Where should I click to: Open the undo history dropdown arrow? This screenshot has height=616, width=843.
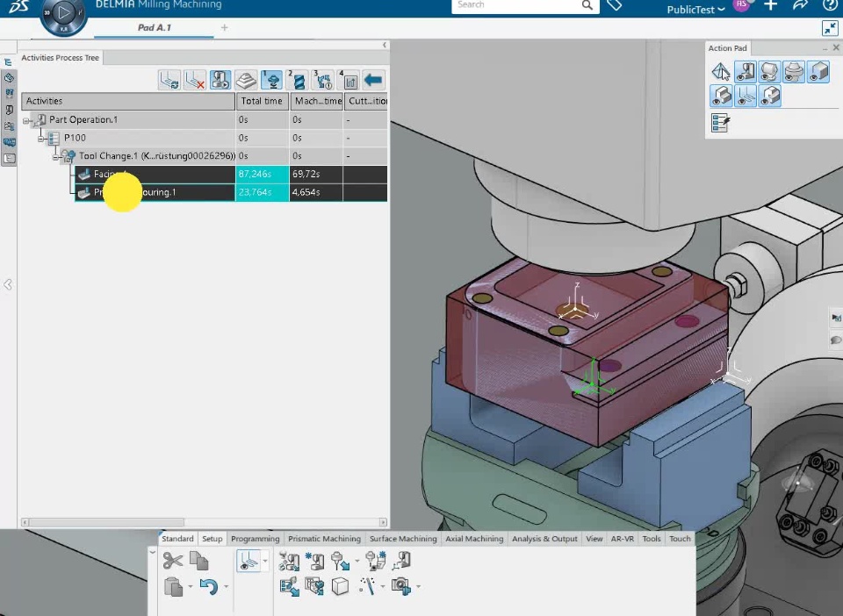(226, 586)
